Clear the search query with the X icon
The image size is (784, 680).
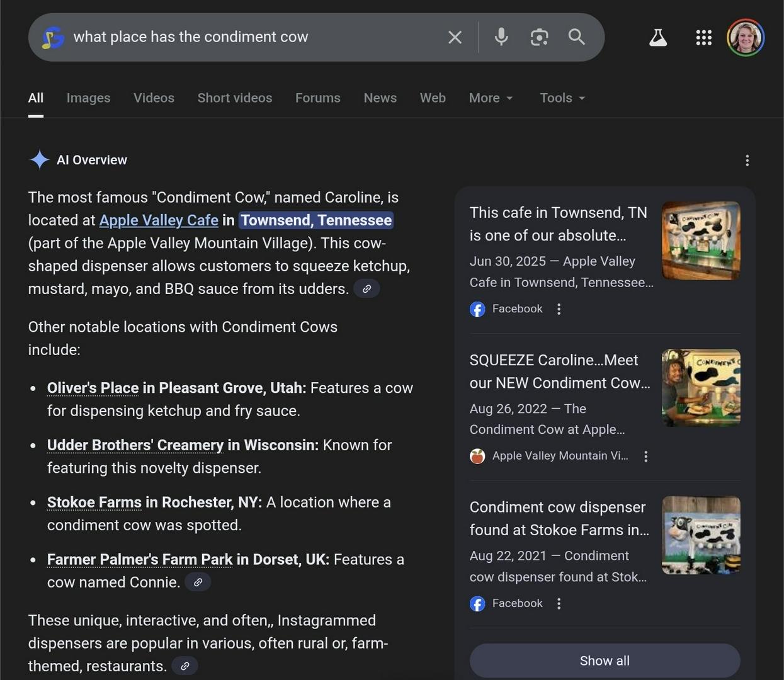point(455,38)
